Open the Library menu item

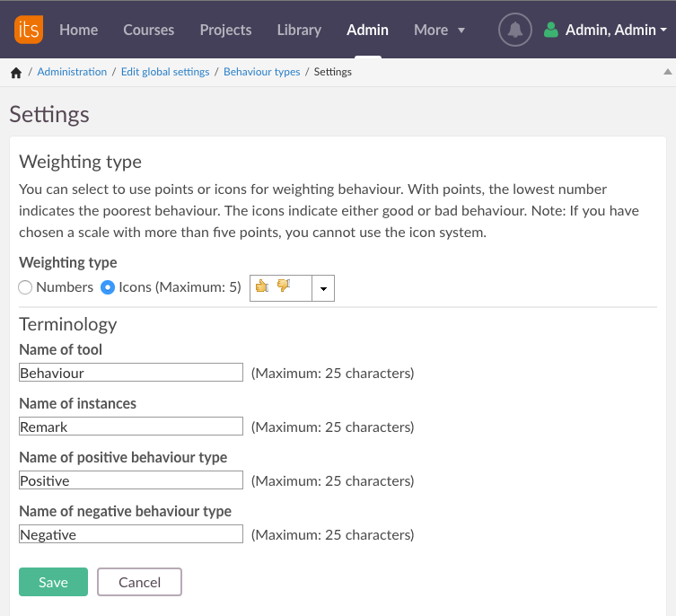pos(299,30)
